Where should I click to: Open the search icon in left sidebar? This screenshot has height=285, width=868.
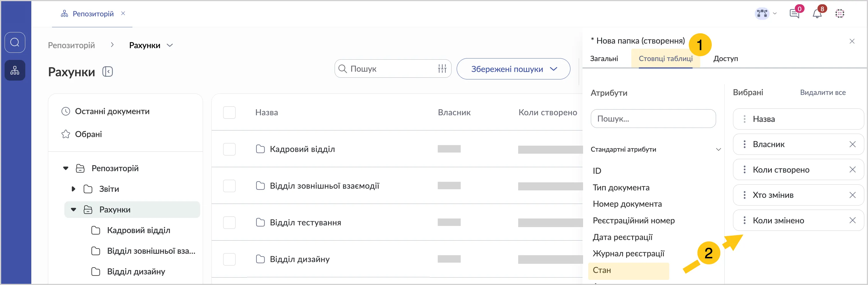click(15, 42)
